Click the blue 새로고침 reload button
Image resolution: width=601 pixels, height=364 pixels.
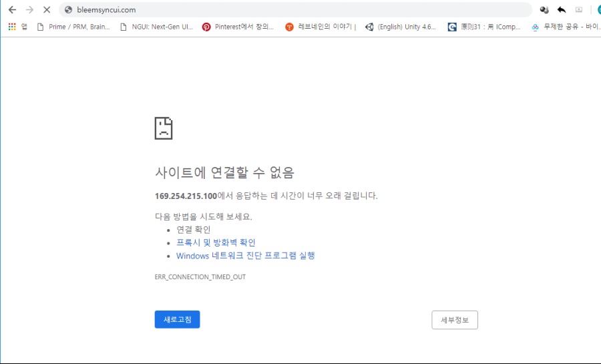coord(177,319)
